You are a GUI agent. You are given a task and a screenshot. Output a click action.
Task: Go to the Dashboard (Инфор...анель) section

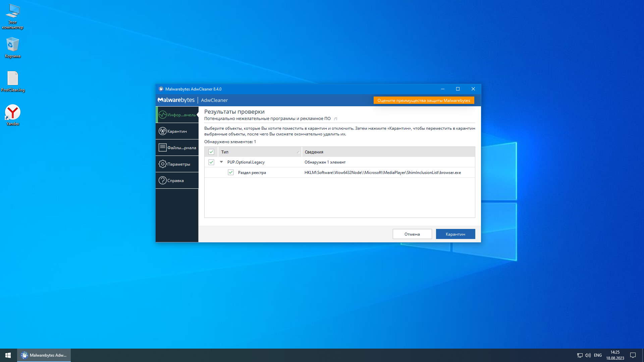[x=177, y=115]
